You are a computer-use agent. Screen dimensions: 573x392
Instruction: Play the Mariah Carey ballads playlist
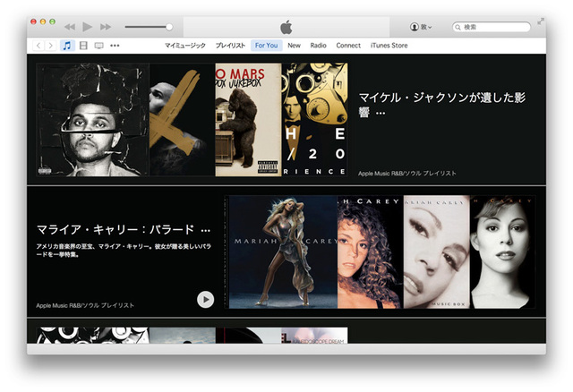(205, 300)
